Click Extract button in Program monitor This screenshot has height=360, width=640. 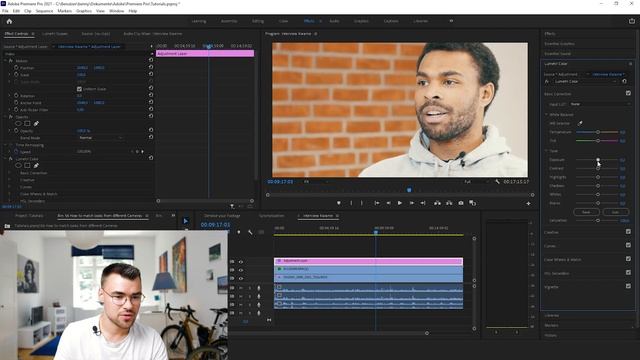tap(449, 203)
